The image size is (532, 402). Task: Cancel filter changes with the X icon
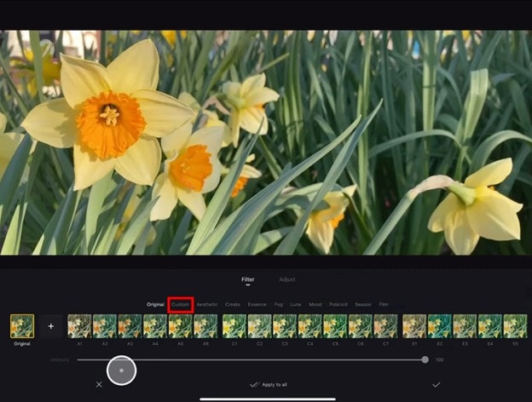[99, 384]
